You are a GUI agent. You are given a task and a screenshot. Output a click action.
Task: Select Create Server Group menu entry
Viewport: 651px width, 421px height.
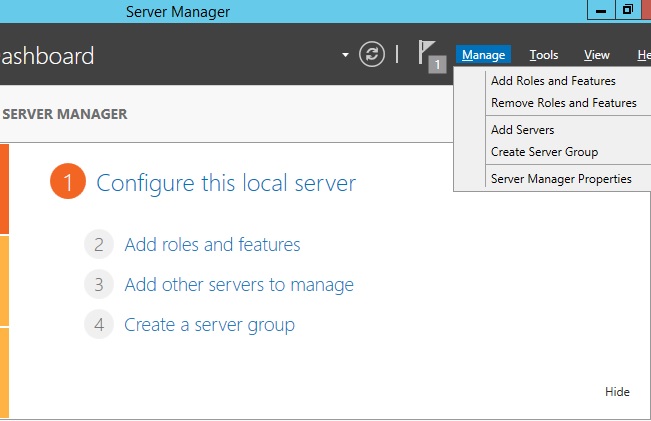coord(544,152)
